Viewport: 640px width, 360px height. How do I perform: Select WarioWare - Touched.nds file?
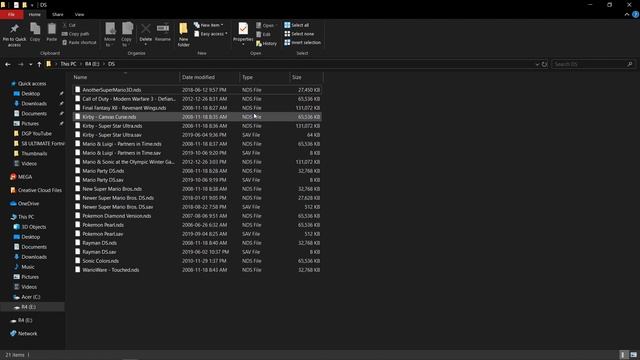coord(198,270)
